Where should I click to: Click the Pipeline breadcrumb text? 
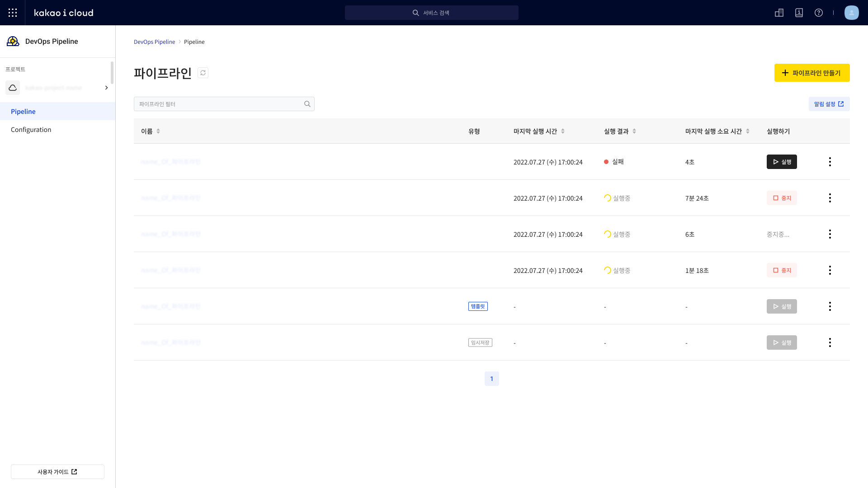(x=194, y=42)
